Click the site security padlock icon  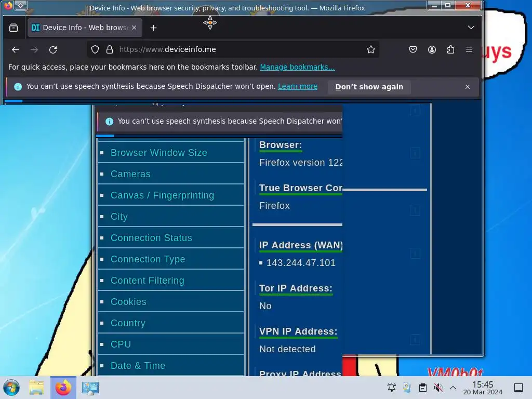[109, 49]
